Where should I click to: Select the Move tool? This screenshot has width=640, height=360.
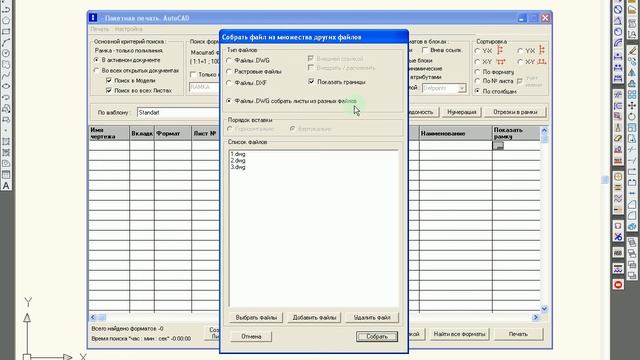click(x=632, y=106)
